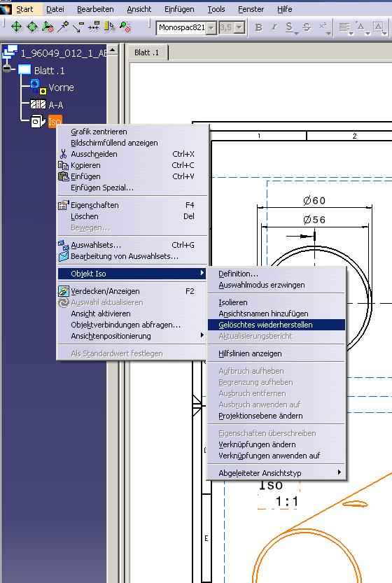Image resolution: width=392 pixels, height=583 pixels.
Task: Click the tree panel scroll-up arrow
Action: 112,50
